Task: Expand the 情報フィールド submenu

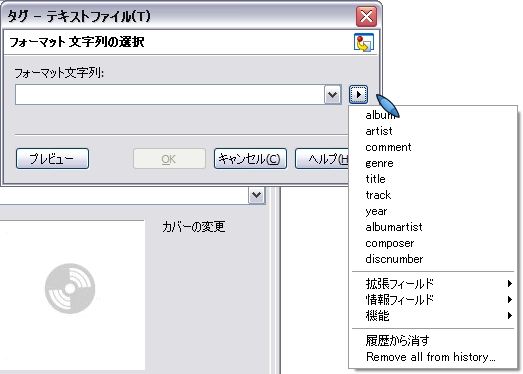Action: tap(433, 299)
